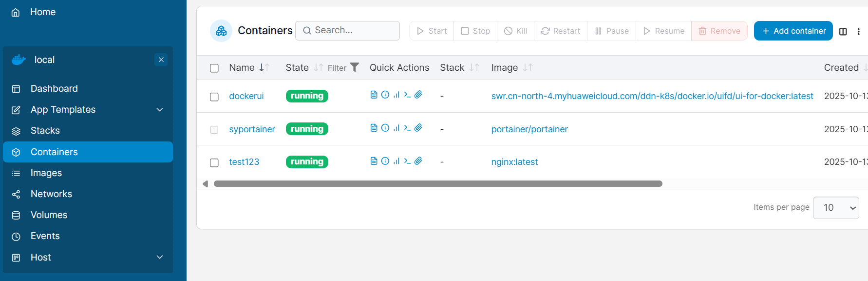Open the ui-for-docker:latest image link
Image resolution: width=868 pixels, height=281 pixels.
coord(652,96)
